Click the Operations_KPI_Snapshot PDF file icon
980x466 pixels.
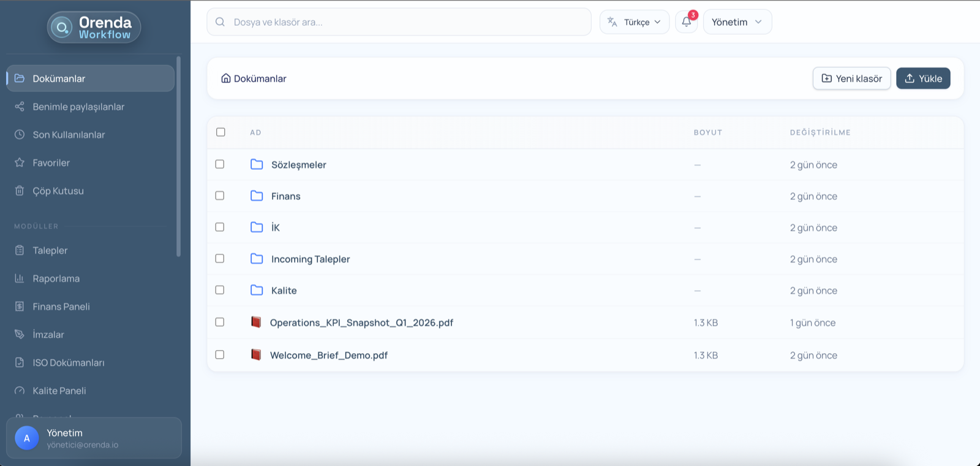click(256, 323)
